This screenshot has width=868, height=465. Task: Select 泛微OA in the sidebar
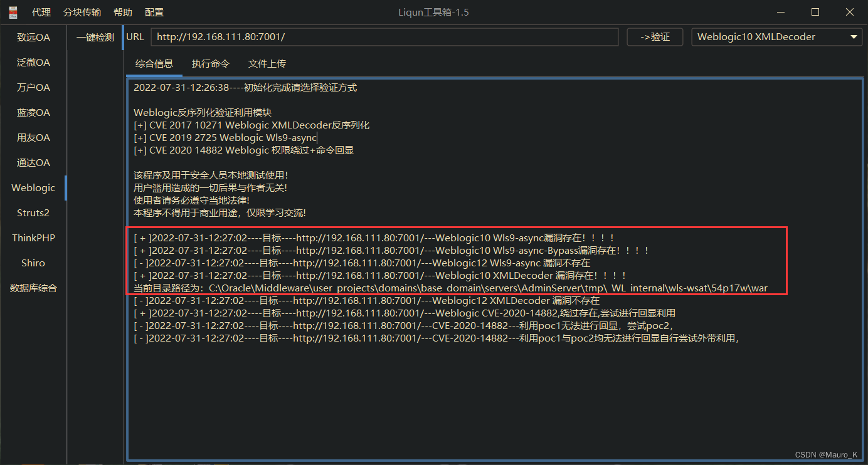[33, 63]
